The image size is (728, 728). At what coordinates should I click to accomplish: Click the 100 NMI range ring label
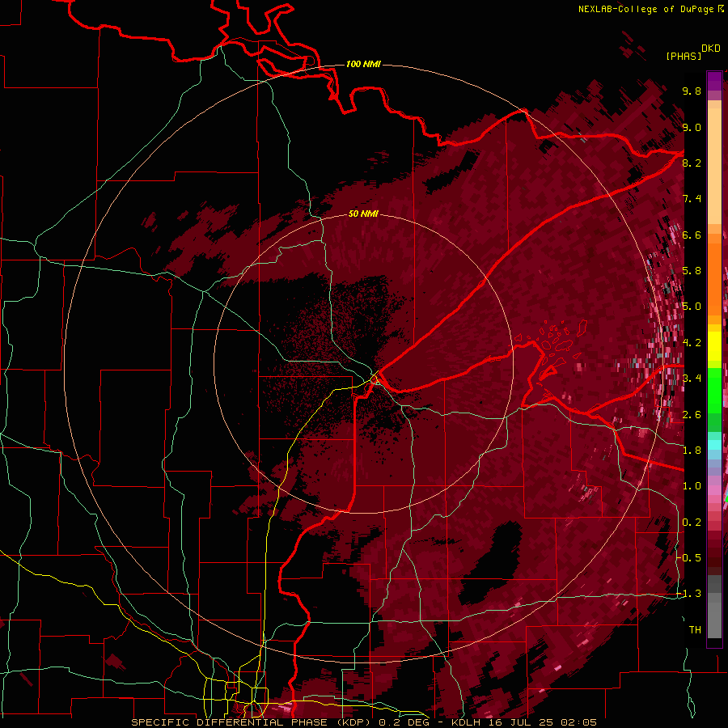click(x=363, y=64)
